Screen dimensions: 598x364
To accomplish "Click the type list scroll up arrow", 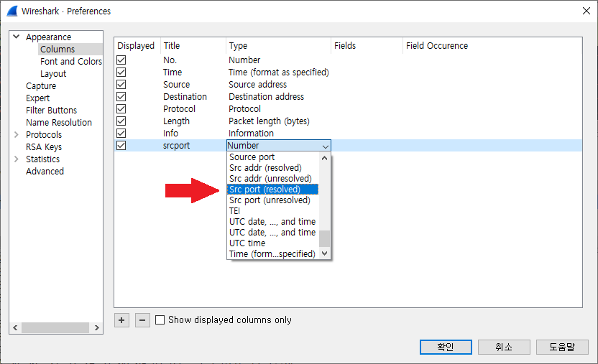I will point(325,158).
